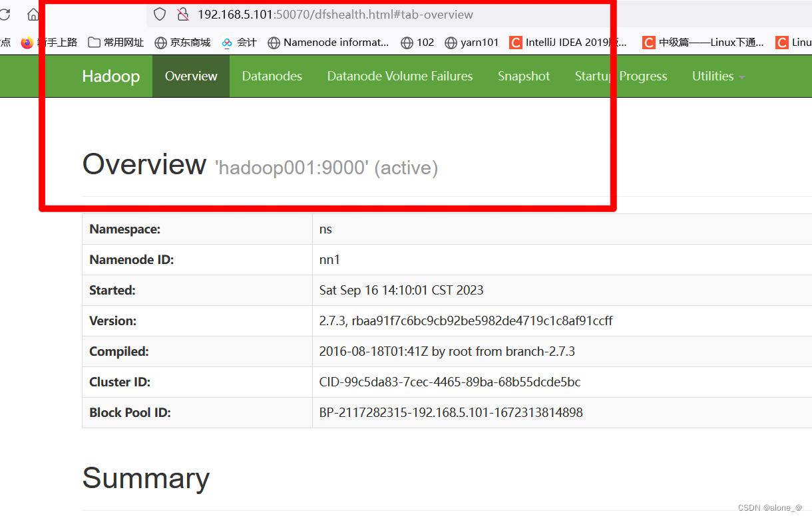Click the Namespace: label cell

pyautogui.click(x=197, y=229)
